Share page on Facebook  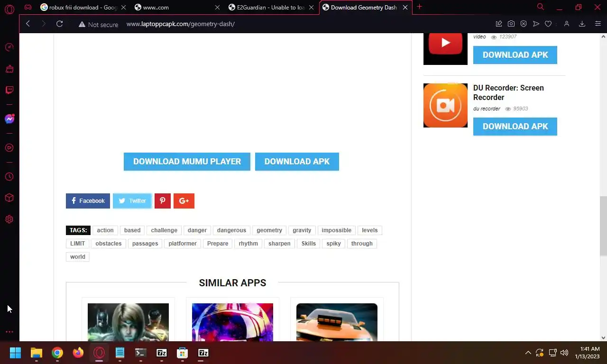click(88, 201)
